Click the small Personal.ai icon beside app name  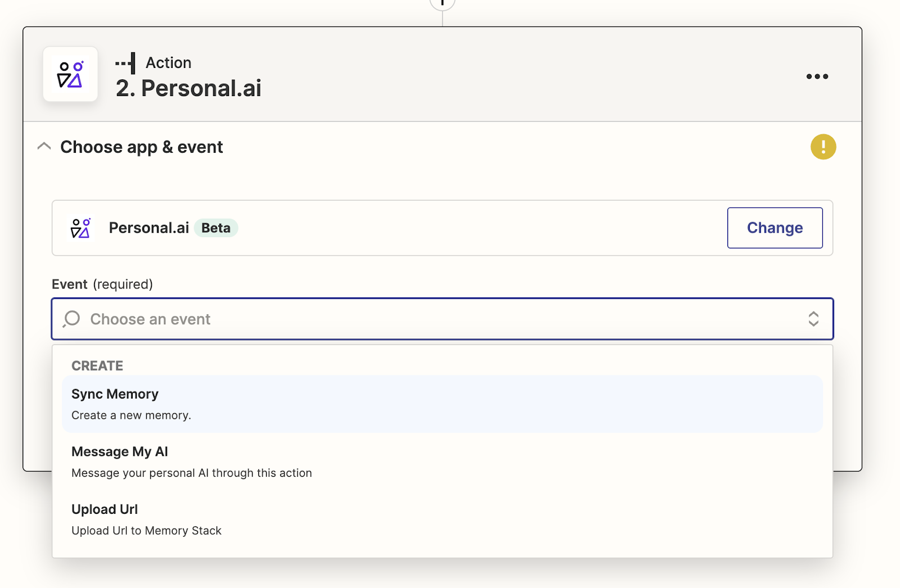(x=80, y=228)
